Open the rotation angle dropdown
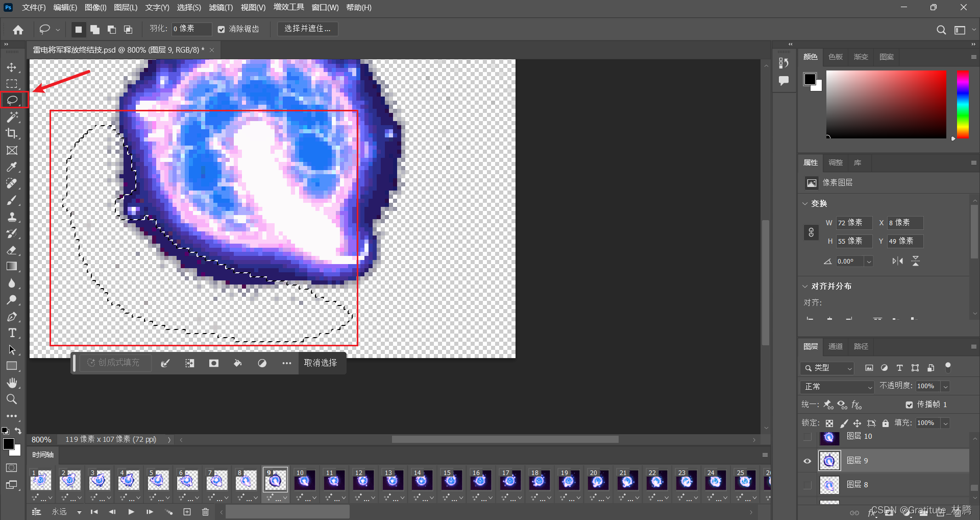 pyautogui.click(x=869, y=262)
